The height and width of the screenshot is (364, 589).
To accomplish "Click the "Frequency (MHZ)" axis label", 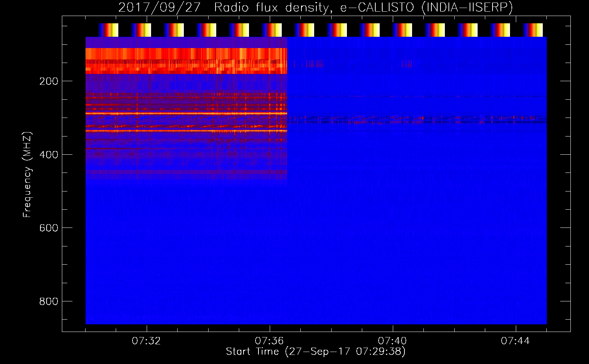I will coord(27,174).
